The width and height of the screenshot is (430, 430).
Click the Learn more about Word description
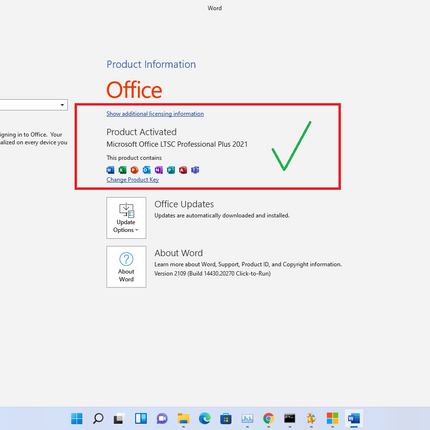point(248,264)
